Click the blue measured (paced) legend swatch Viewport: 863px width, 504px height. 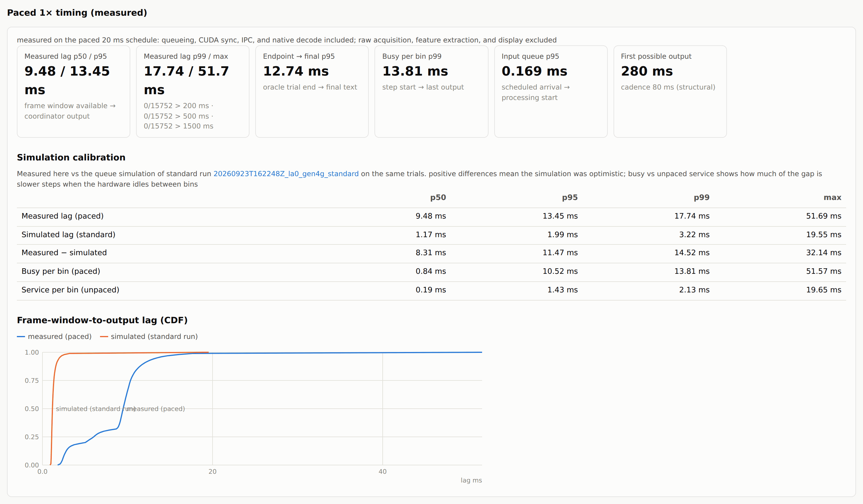(x=21, y=337)
